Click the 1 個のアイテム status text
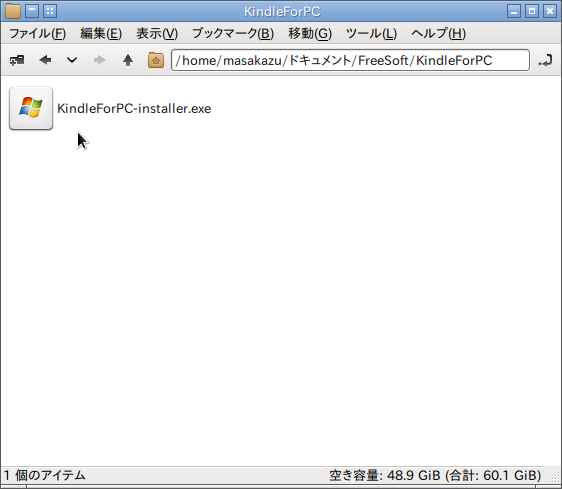 44,476
